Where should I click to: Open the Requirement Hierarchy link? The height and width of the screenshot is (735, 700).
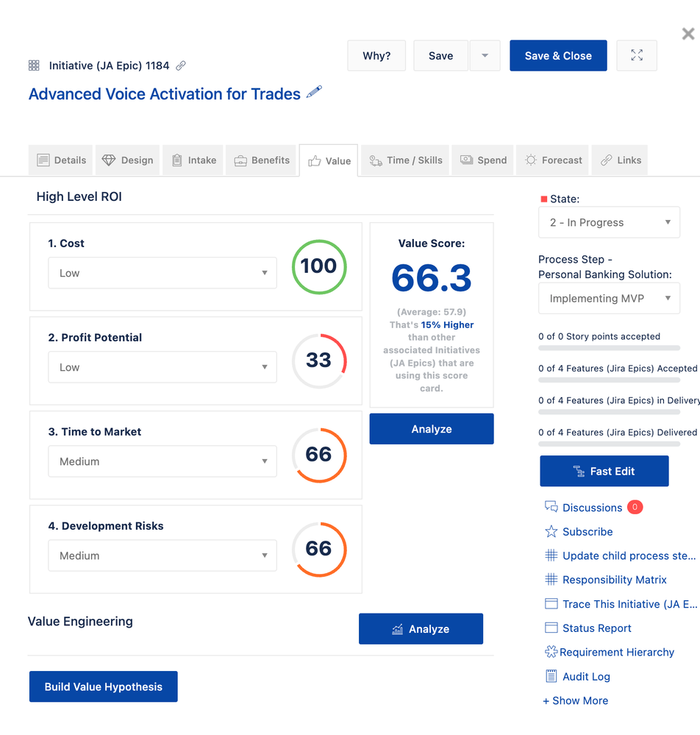point(617,652)
